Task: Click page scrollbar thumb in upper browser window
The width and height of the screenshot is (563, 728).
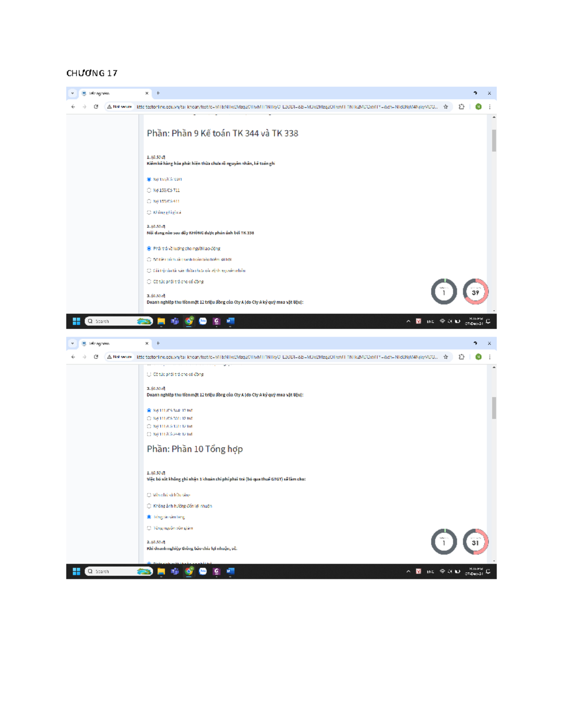Action: 494,141
